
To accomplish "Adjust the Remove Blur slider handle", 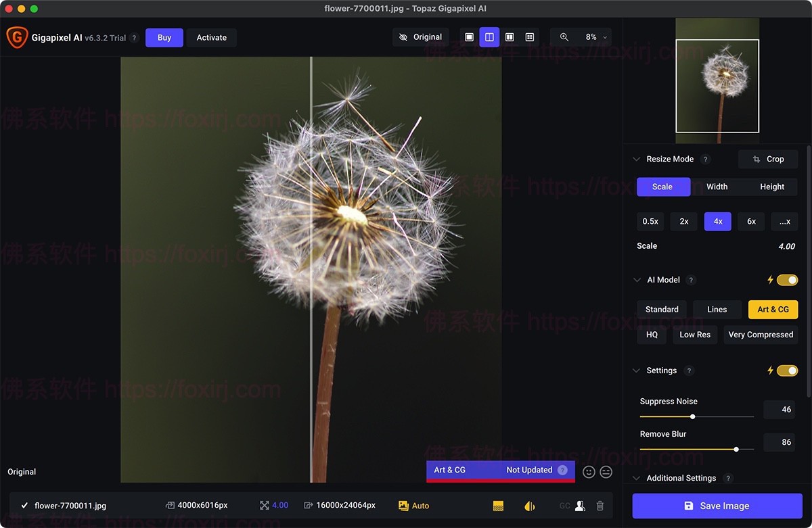I will tap(736, 449).
